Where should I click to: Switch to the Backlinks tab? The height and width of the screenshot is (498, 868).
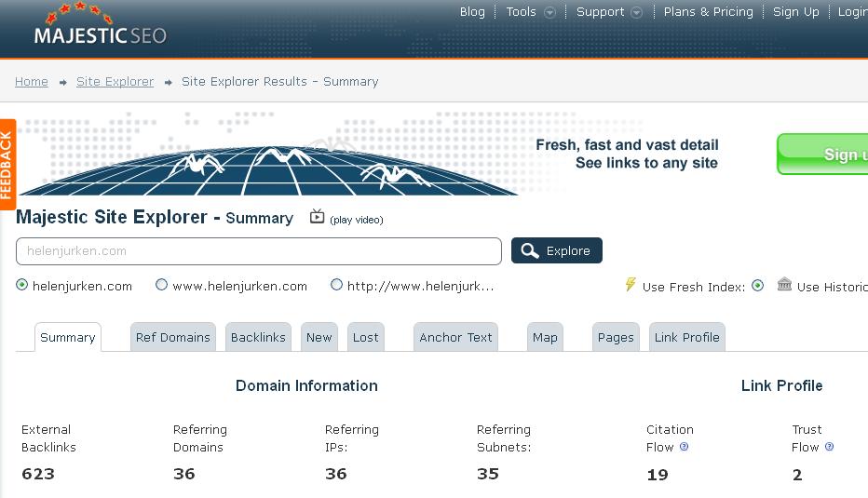tap(258, 337)
